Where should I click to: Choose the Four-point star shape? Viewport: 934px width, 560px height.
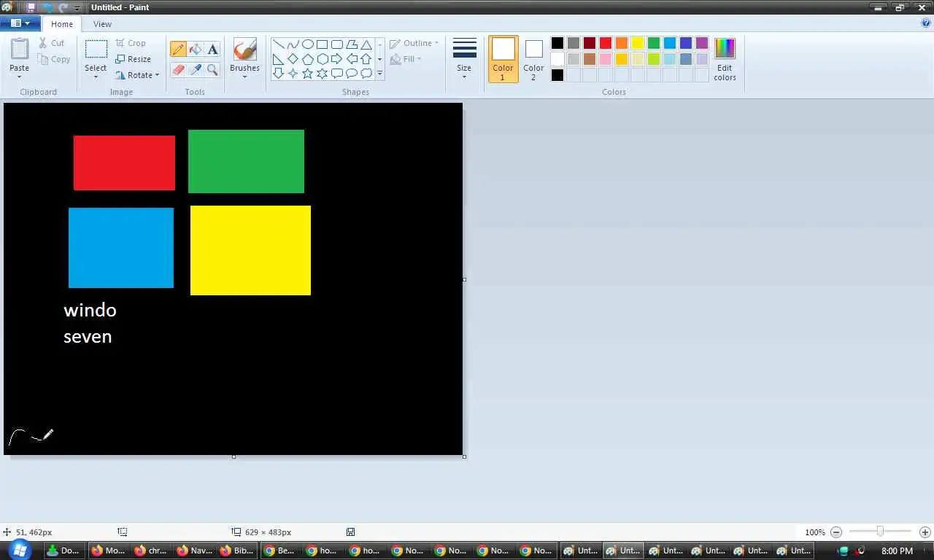click(293, 74)
